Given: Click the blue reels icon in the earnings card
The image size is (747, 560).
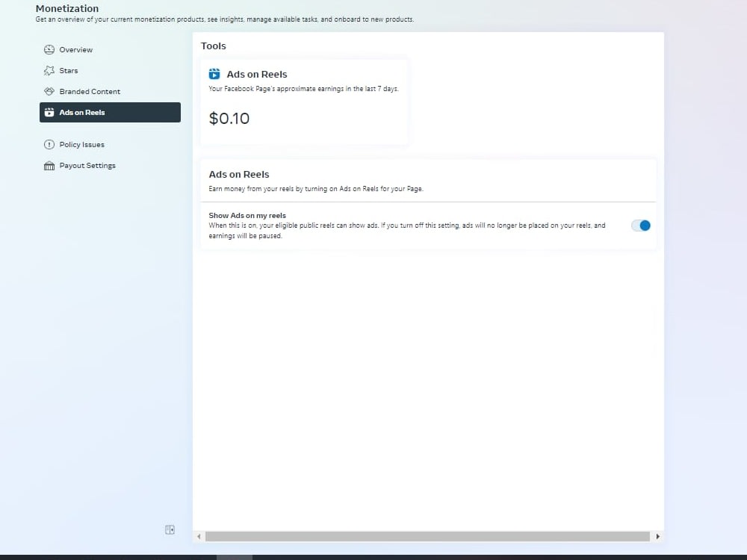Looking at the screenshot, I should pyautogui.click(x=214, y=74).
